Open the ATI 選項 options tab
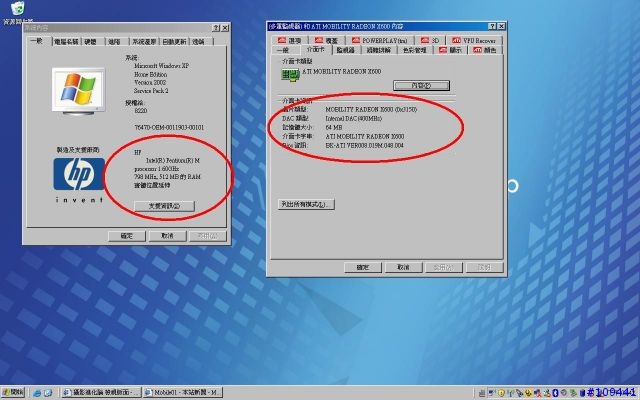 (x=290, y=40)
